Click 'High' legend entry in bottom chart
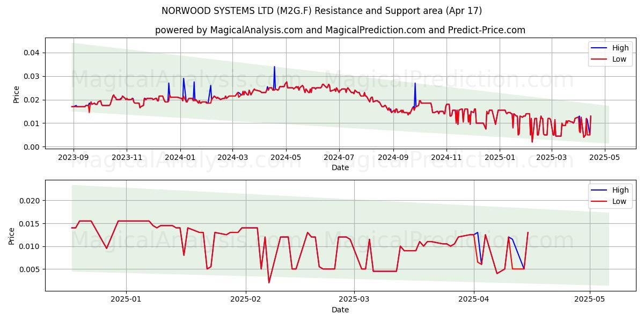This screenshot has width=644, height=322. tap(620, 190)
